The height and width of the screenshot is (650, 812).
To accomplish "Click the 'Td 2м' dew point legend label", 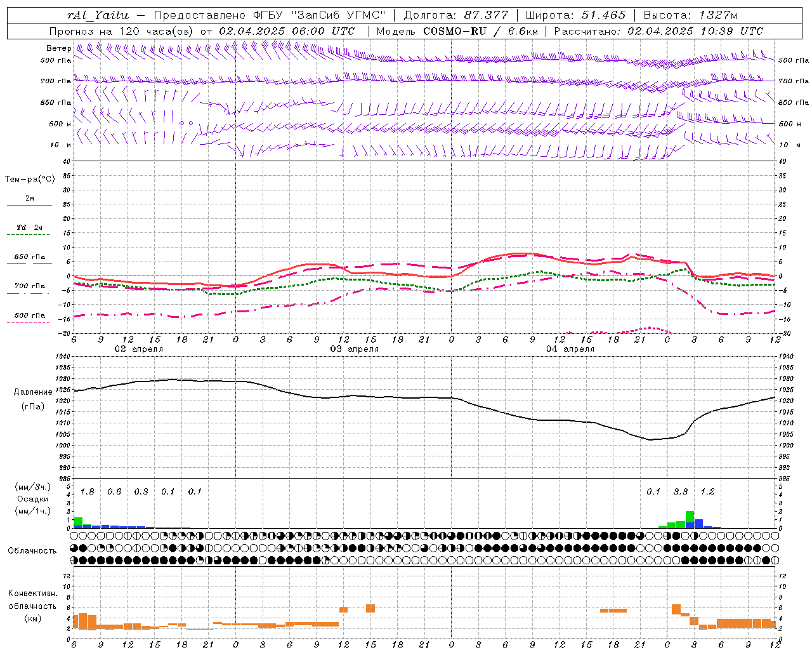I will pos(30,227).
